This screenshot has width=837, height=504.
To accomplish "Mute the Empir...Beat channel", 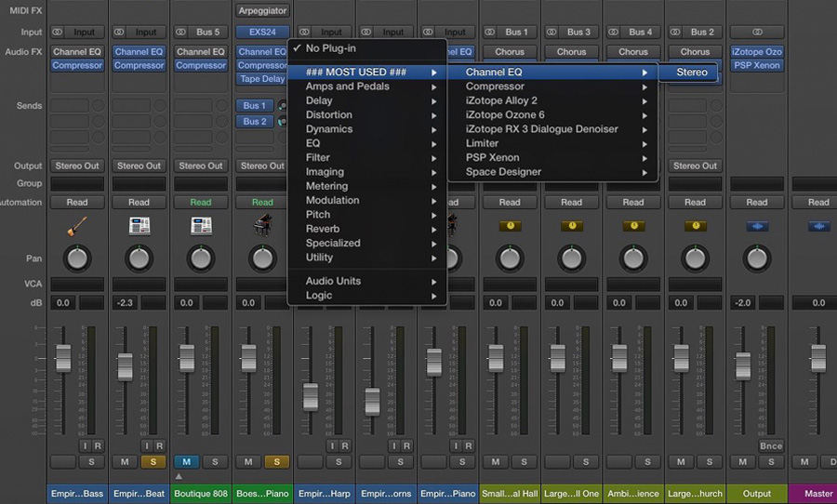I will 125,462.
